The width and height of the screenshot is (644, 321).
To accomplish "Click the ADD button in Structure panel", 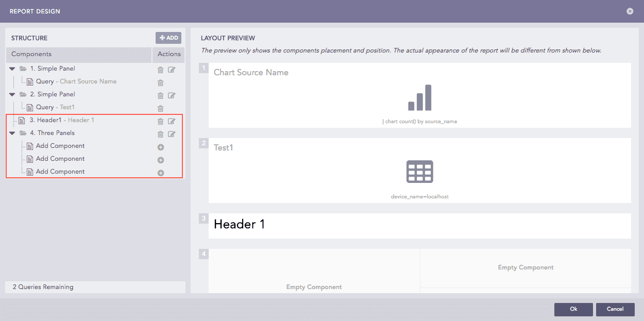I will 168,37.
